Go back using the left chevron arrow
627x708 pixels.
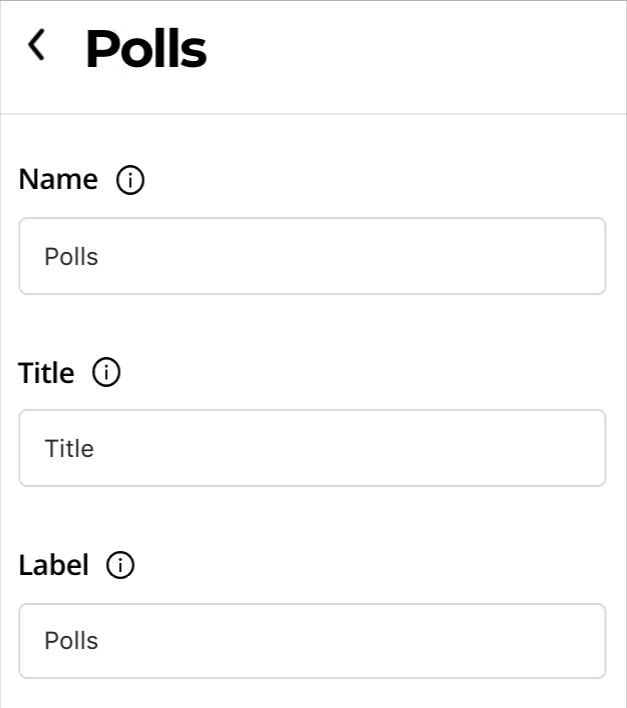click(x=37, y=45)
